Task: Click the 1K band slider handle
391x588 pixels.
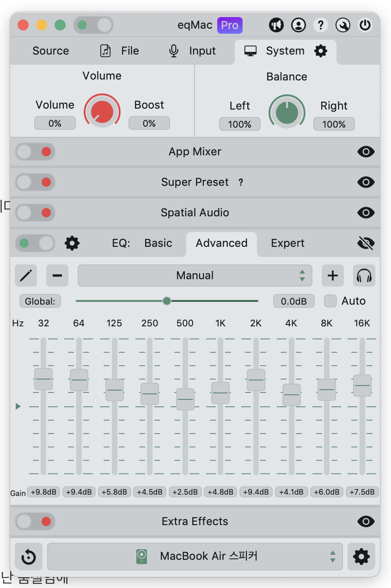Action: tap(220, 393)
